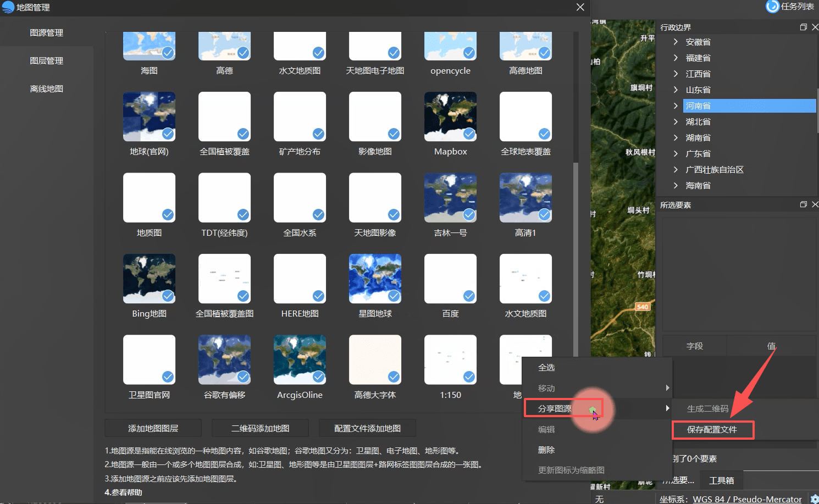Pick the 高德大字体 source thumbnail

point(375,359)
